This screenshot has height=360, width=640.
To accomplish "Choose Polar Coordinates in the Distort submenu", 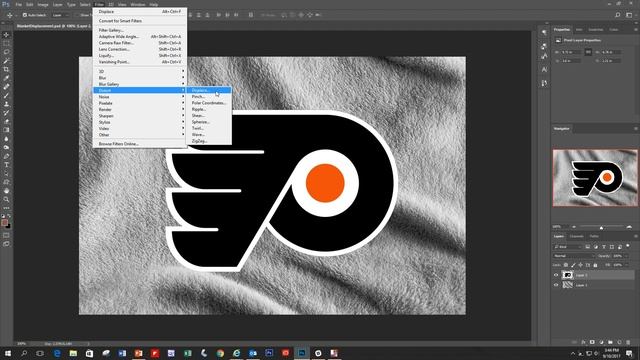I will click(x=209, y=103).
